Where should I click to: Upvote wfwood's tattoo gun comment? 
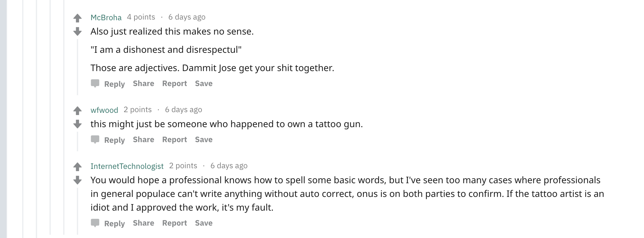(77, 111)
